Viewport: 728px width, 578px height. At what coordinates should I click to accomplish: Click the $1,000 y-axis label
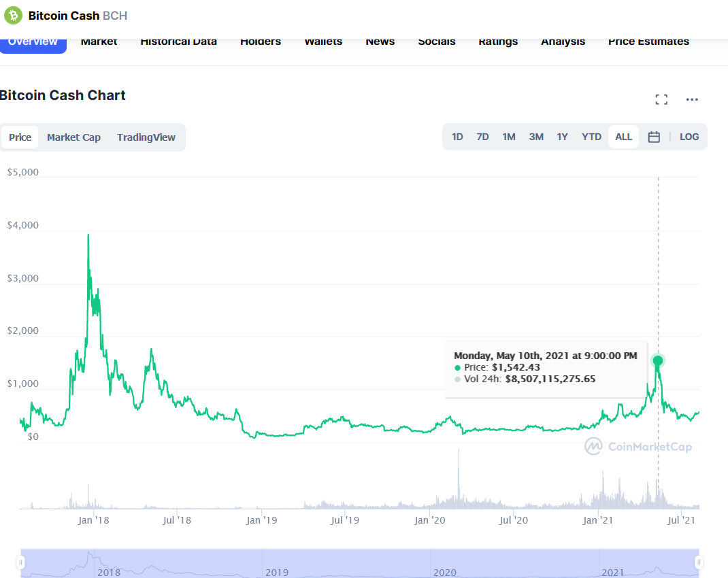[22, 384]
